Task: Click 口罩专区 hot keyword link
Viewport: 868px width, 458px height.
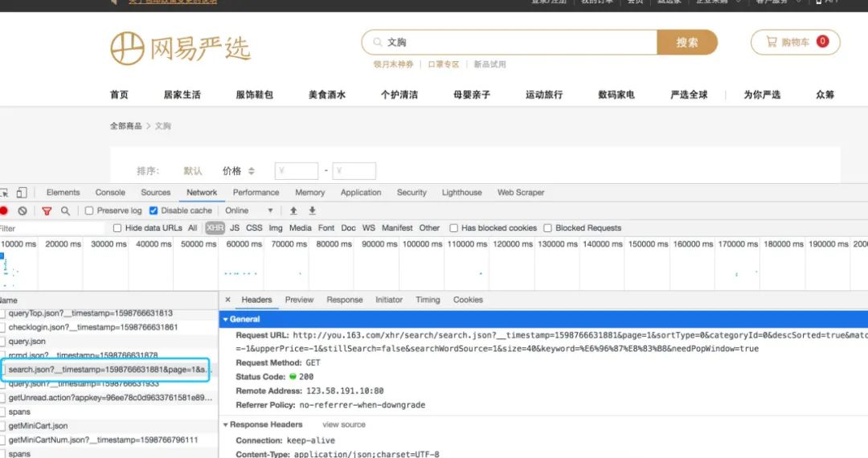Action: 444,64
